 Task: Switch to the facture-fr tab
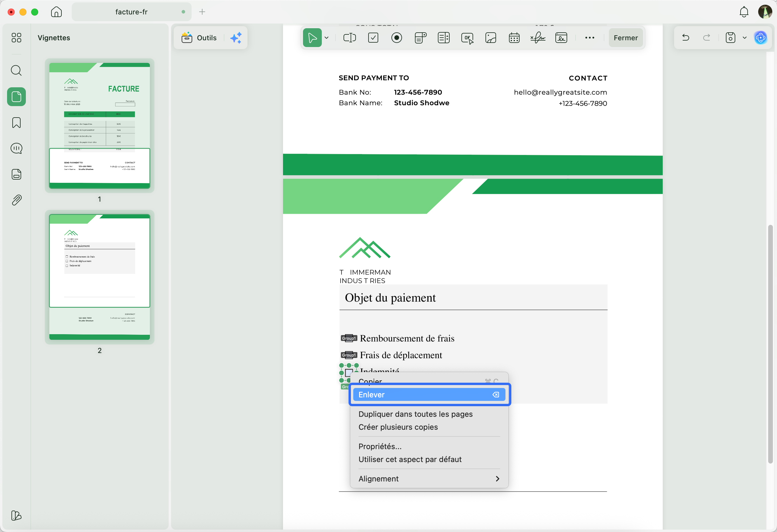click(x=131, y=12)
